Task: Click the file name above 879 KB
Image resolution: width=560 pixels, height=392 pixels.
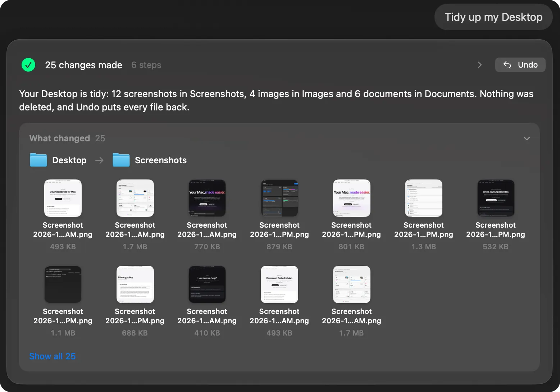Action: [x=279, y=230]
